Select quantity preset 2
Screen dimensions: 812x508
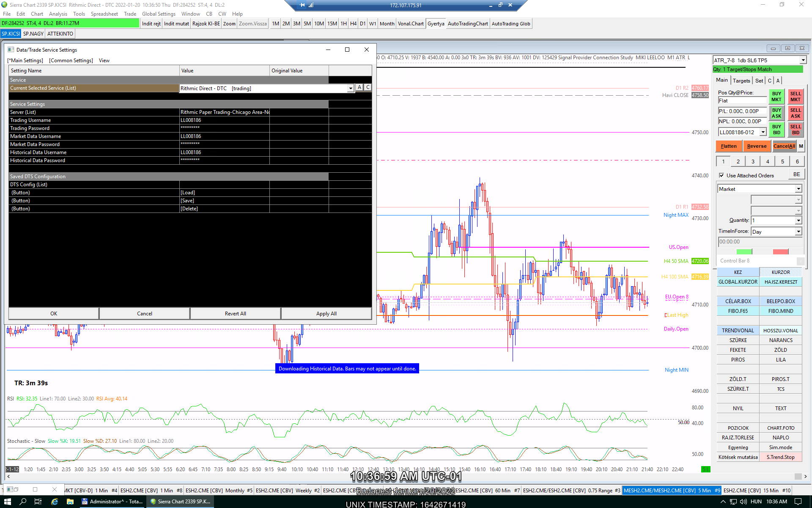pyautogui.click(x=738, y=161)
